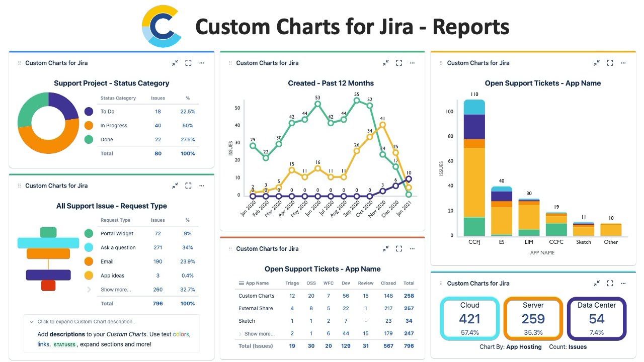Viewport: 644px width, 362px height.
Task: Click the Ask a question issues count 271
Action: 158,247
